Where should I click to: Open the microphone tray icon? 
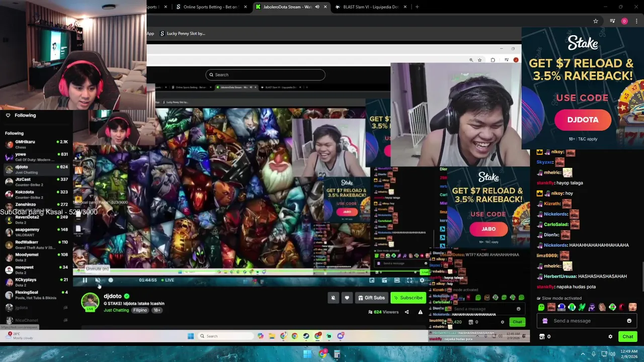594,354
